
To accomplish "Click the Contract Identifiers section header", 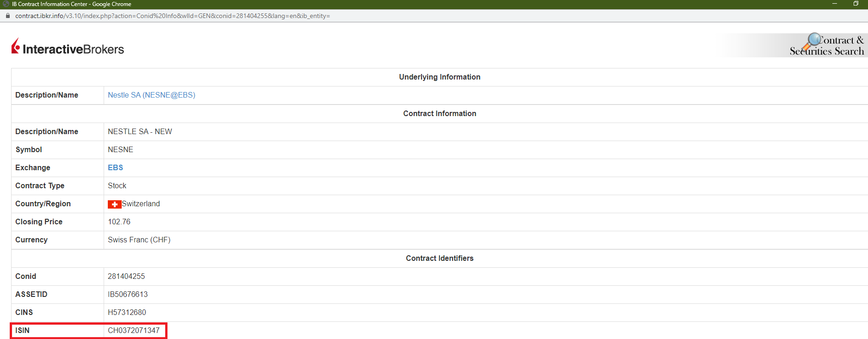I will [x=440, y=258].
